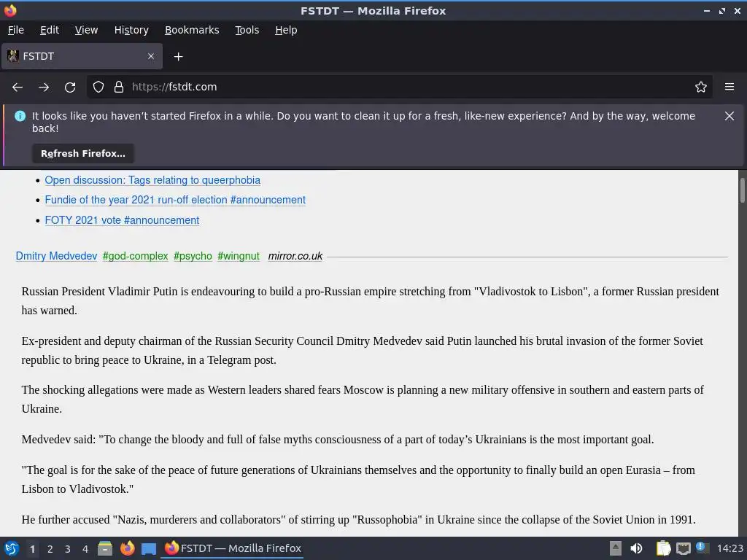Filter by the #psycho tag
Viewport: 747px width, 560px height.
pos(193,256)
